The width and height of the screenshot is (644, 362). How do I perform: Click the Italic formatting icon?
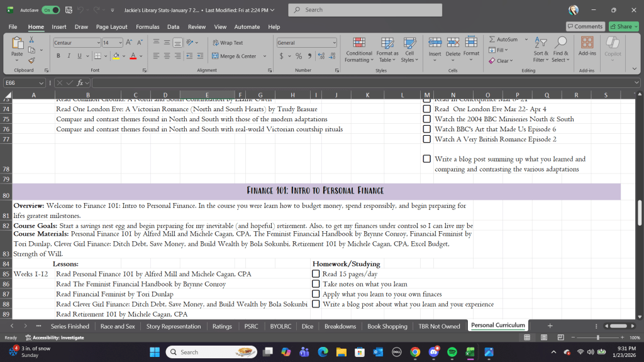point(69,56)
